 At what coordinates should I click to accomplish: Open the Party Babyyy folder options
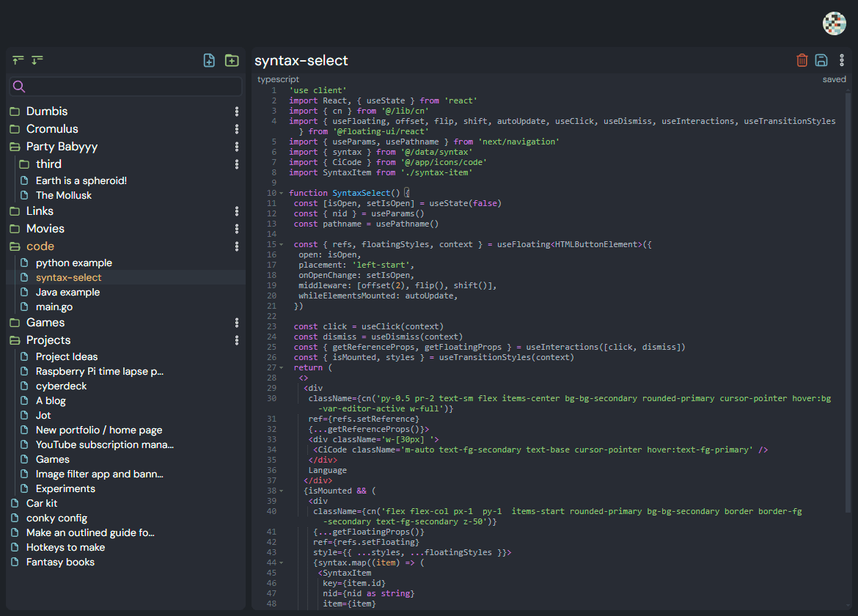point(236,147)
